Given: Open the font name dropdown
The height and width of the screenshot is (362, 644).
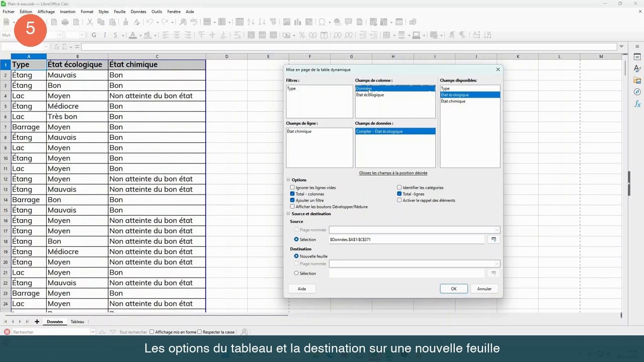Looking at the screenshot, I should click(x=59, y=35).
